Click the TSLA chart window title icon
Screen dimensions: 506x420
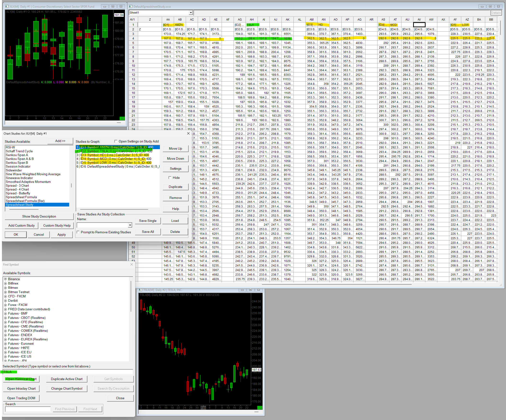(141, 290)
